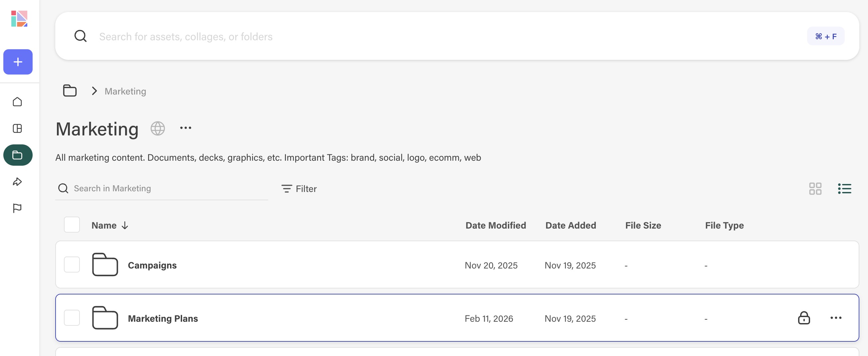868x356 pixels.
Task: Click the ⌘ + F shortcut badge
Action: (x=825, y=36)
